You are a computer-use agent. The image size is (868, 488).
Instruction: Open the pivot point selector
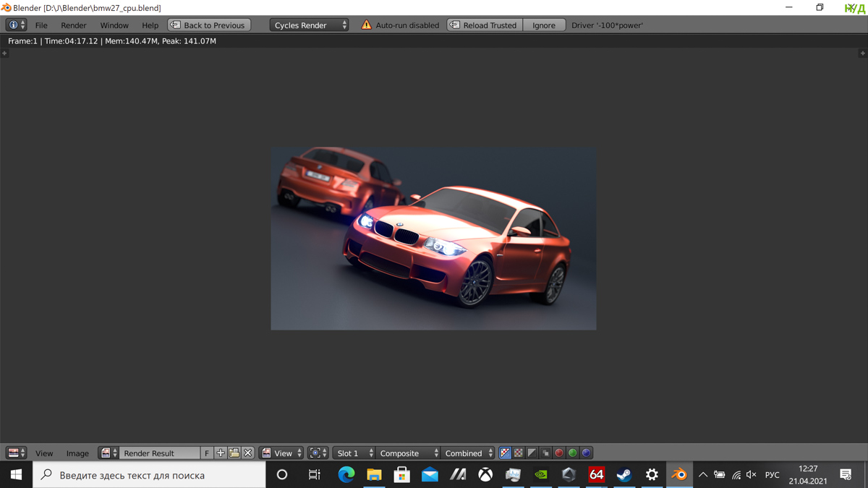pos(318,453)
